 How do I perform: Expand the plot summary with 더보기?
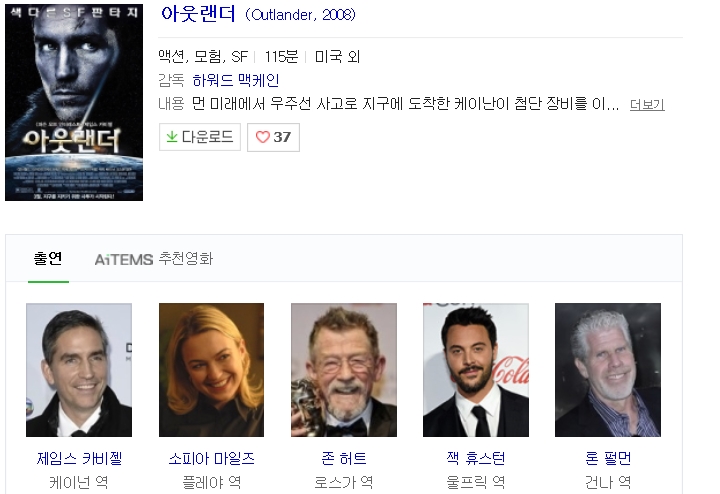click(x=647, y=105)
